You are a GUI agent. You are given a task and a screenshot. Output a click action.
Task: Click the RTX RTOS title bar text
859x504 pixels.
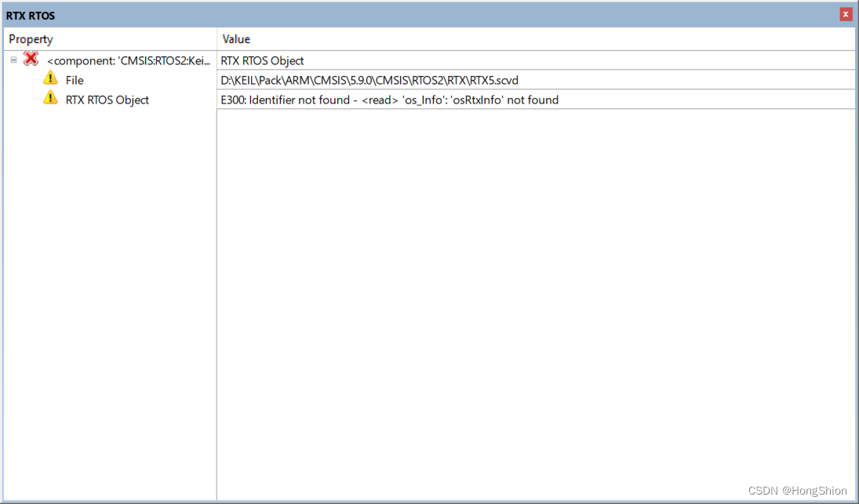[x=31, y=16]
